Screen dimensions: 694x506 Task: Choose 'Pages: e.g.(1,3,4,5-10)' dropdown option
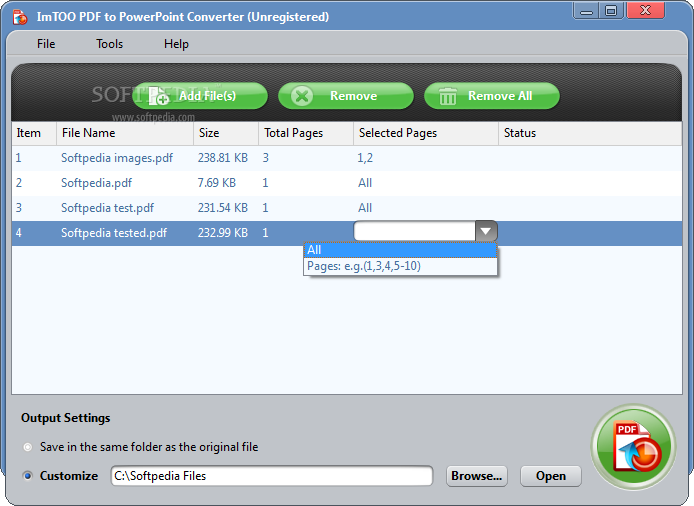tap(401, 266)
